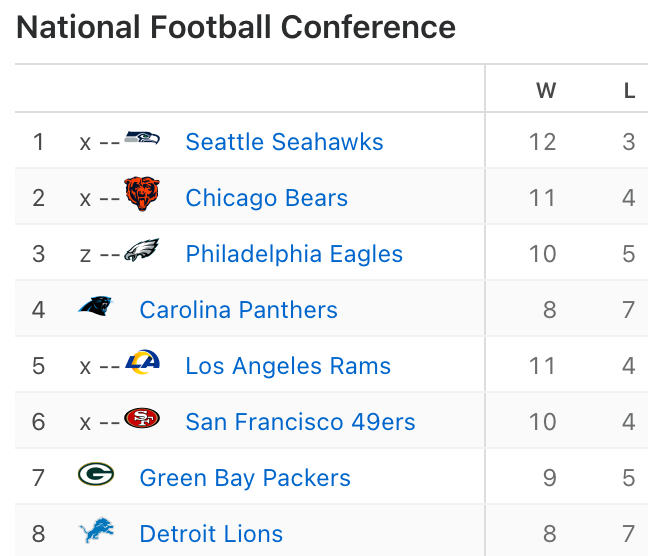Click the Chicago Bears logo icon

pyautogui.click(x=142, y=194)
